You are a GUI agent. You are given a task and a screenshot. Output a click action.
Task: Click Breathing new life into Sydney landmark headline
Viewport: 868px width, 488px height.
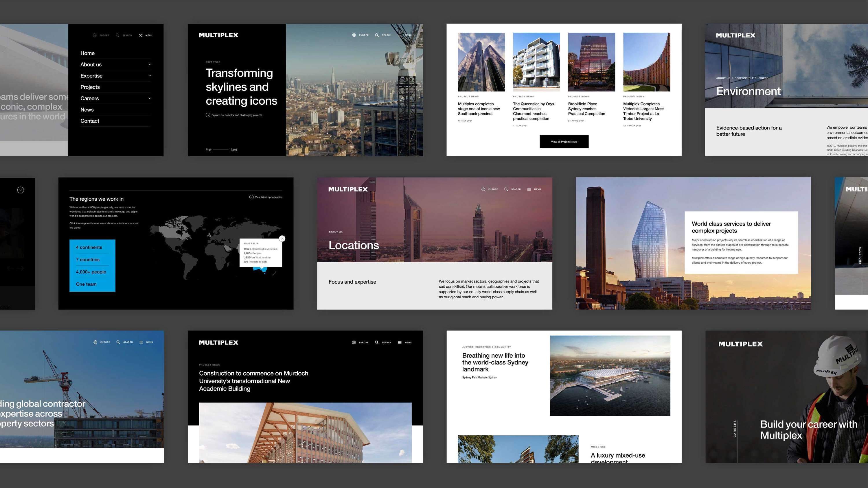coord(495,362)
